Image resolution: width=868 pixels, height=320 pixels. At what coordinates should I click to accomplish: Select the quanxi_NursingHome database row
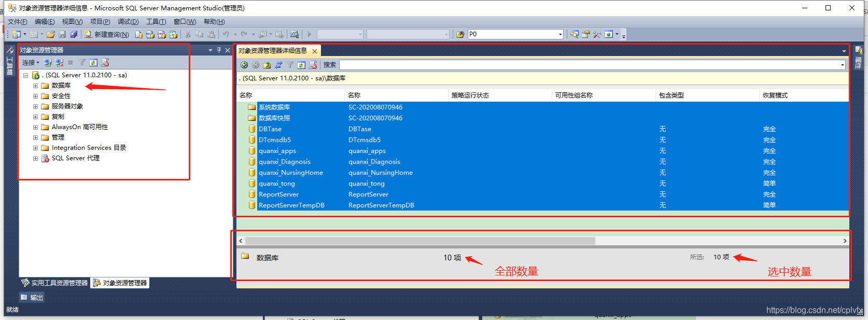tap(542, 173)
